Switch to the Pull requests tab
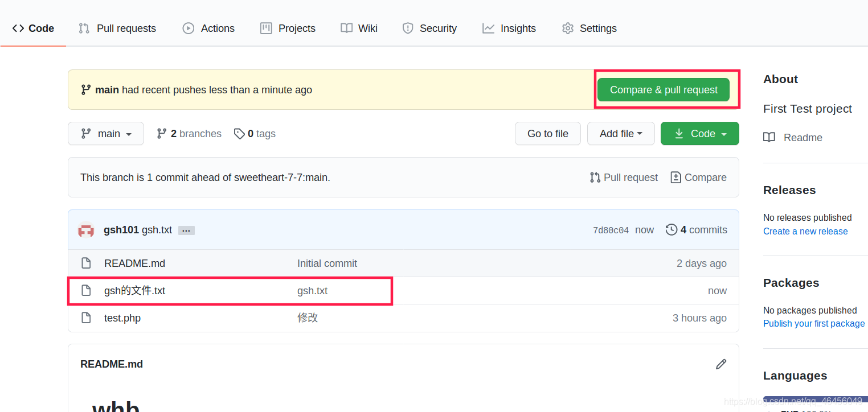Image resolution: width=868 pixels, height=412 pixels. [117, 28]
